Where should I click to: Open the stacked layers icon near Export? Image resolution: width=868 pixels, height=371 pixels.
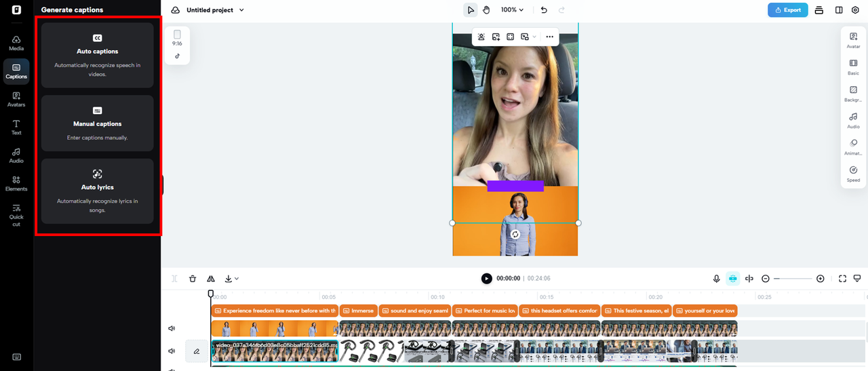tap(819, 10)
